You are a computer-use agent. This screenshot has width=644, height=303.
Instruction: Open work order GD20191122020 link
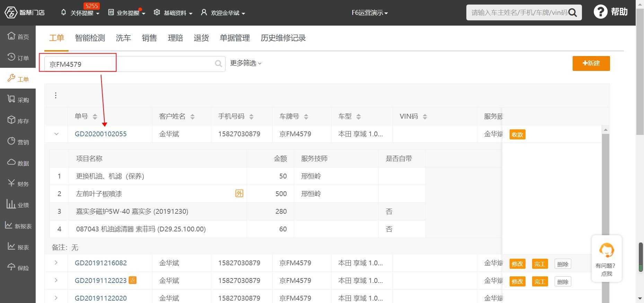[x=101, y=298]
